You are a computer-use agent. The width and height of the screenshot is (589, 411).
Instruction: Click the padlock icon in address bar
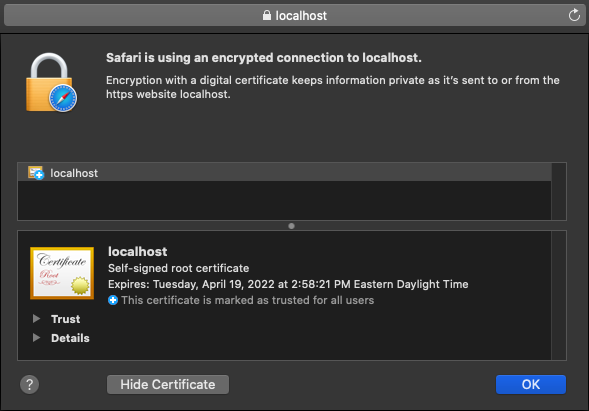[x=267, y=15]
